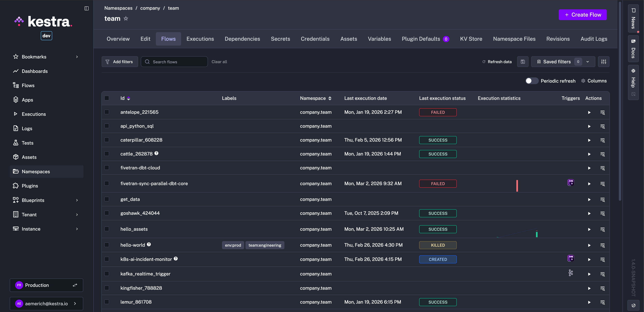This screenshot has height=312, width=644.
Task: Open the KV Store tab
Action: [x=471, y=39]
